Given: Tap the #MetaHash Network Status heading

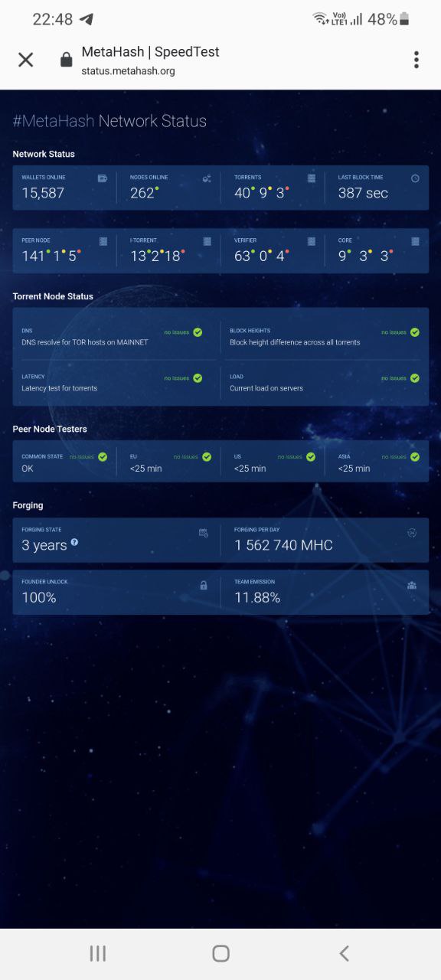Looking at the screenshot, I should (109, 121).
